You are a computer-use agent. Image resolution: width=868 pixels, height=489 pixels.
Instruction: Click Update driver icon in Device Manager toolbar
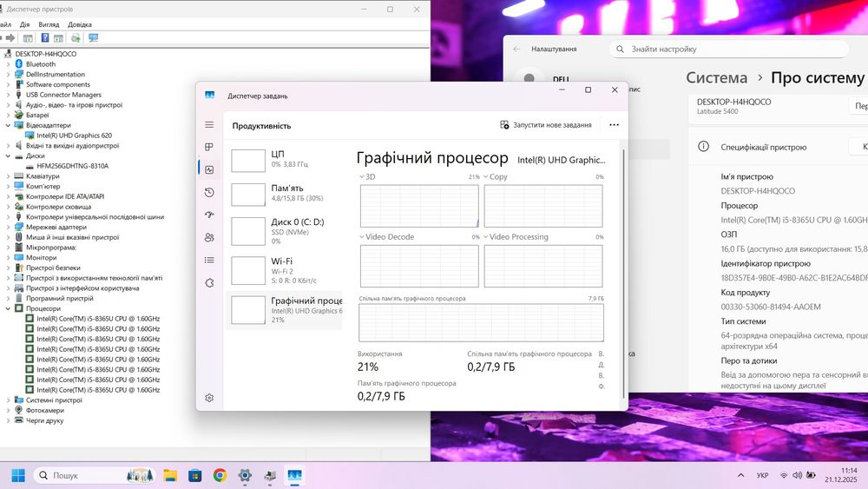coord(76,37)
